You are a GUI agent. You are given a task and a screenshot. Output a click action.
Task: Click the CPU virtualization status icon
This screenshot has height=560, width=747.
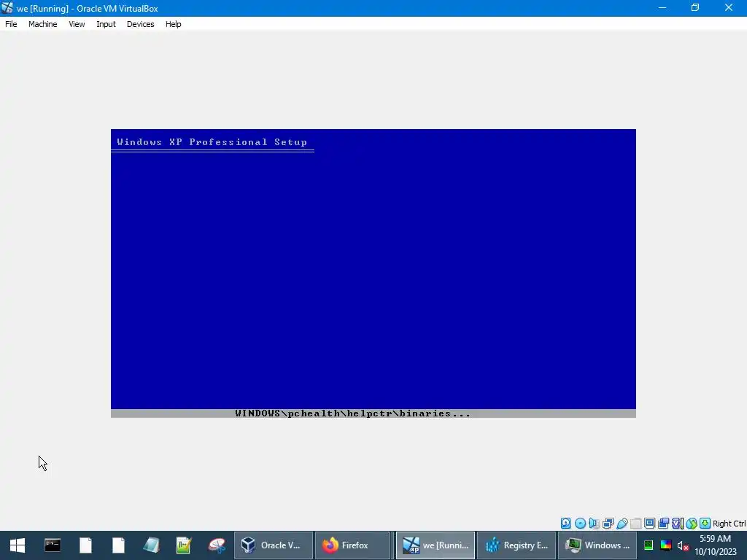point(677,524)
